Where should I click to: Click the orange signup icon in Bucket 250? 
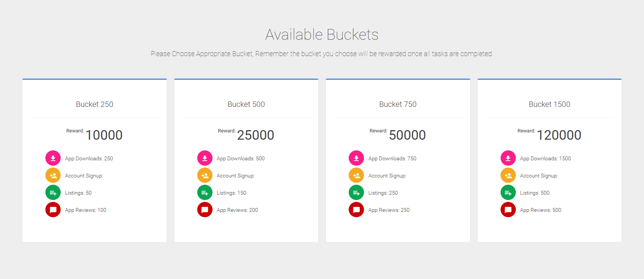click(x=53, y=176)
